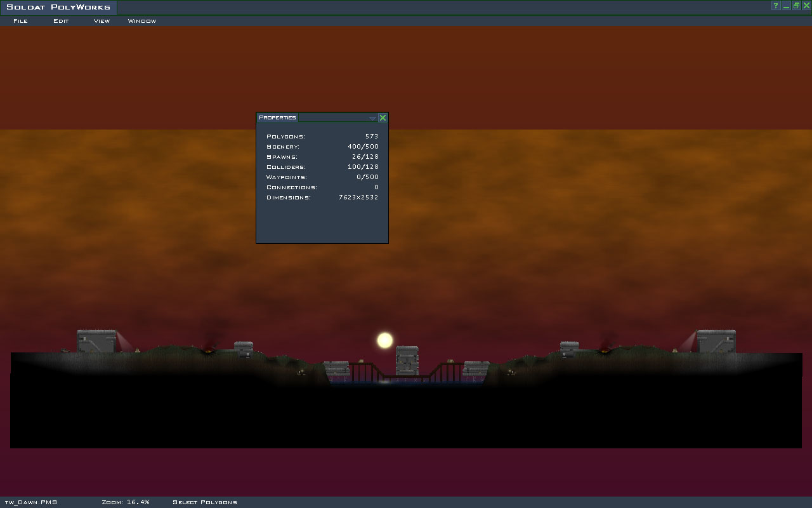
Task: Click the green question mark help icon
Action: [775, 6]
